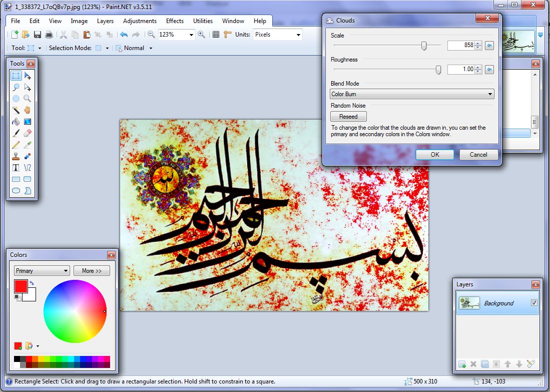Select the Recolor tool

pos(28,156)
